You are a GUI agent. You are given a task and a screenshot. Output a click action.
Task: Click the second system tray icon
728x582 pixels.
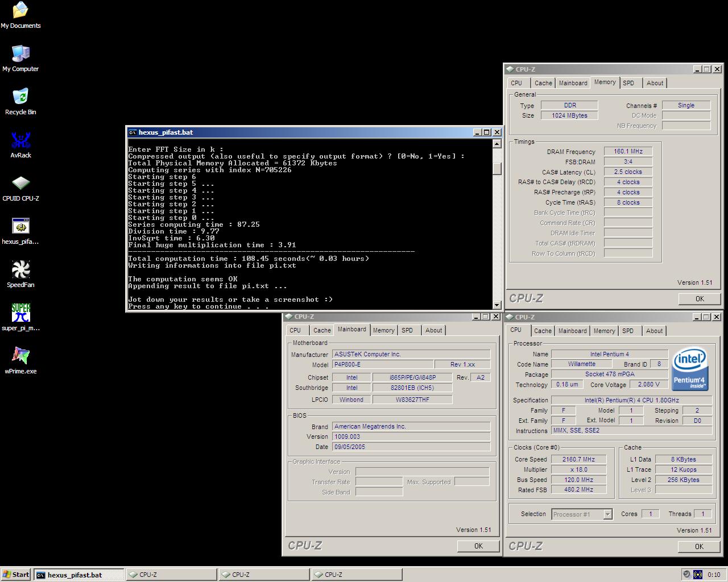[x=698, y=575]
